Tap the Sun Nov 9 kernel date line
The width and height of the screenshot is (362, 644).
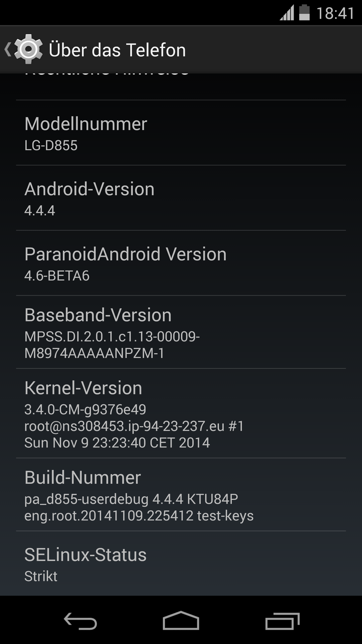(x=117, y=443)
